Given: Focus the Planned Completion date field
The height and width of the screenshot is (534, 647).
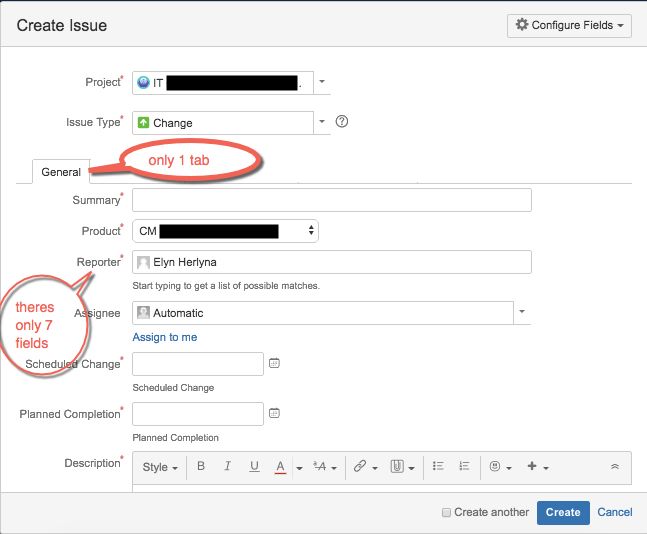Looking at the screenshot, I should tap(198, 414).
